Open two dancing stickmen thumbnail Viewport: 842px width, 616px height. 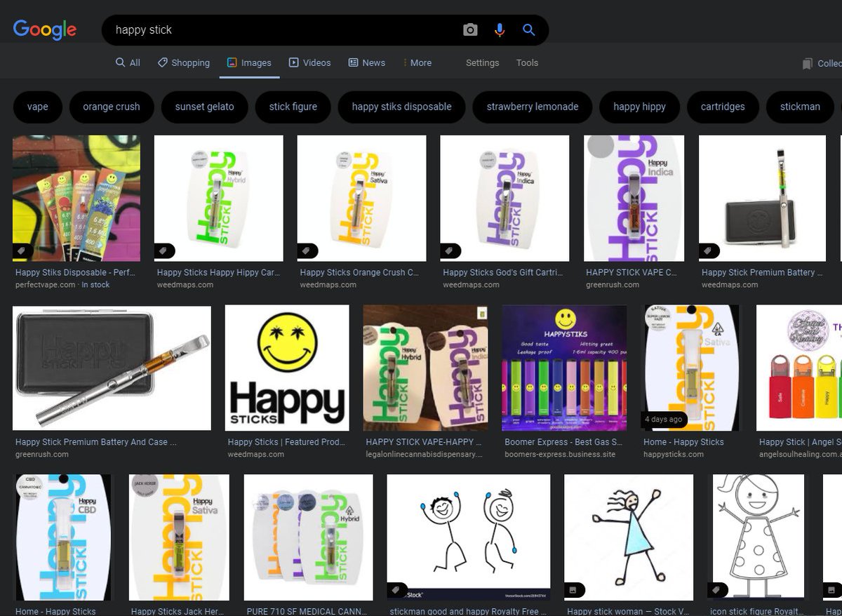pos(469,537)
